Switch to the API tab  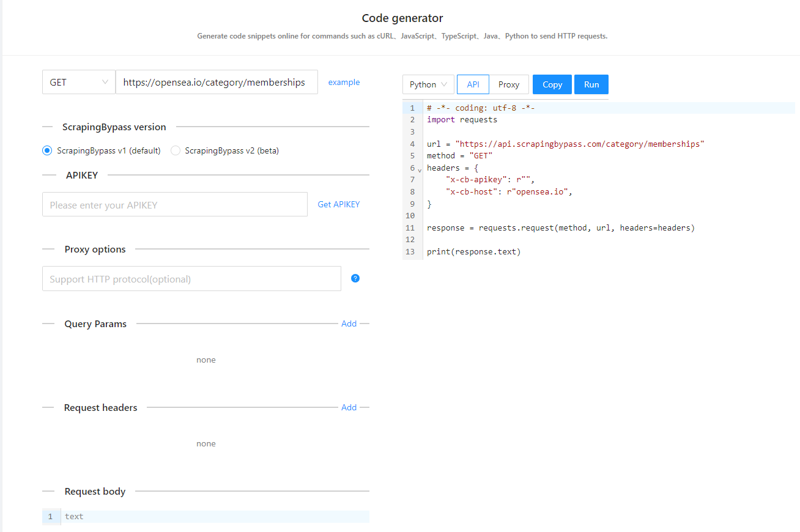473,84
